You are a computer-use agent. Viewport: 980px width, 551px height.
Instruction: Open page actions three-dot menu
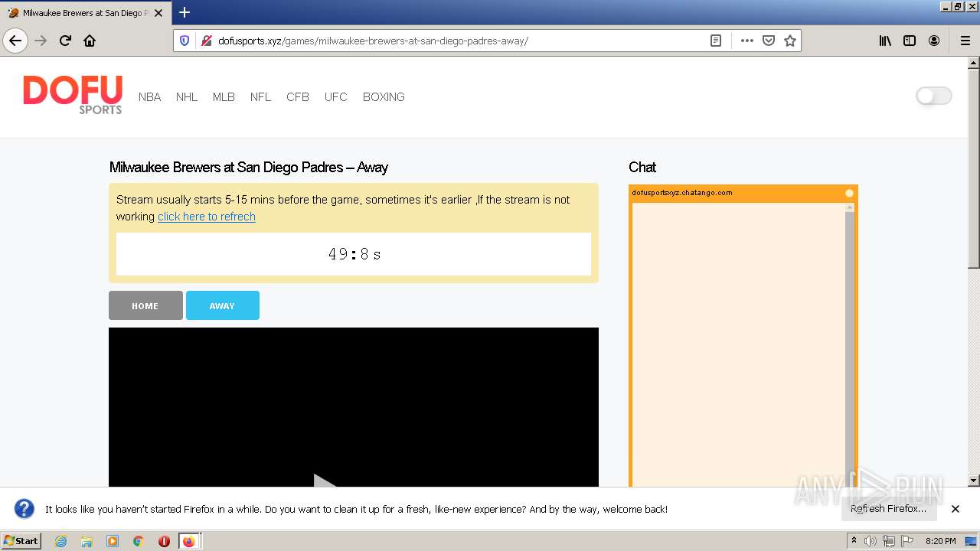pos(747,41)
